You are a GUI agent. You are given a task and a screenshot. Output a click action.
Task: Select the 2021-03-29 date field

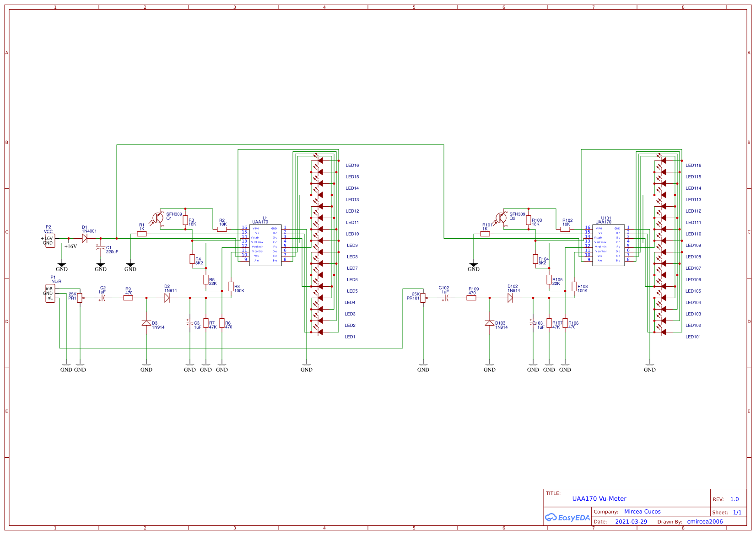[631, 521]
